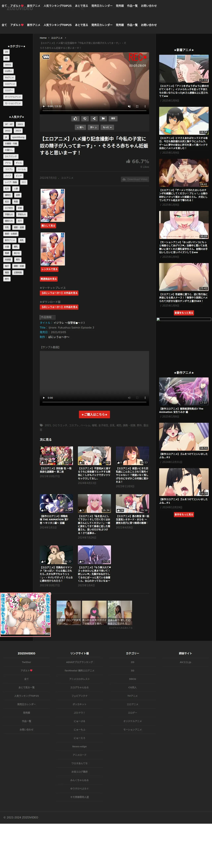Open ADULTブログランキング footer link
This screenshot has height=868, width=212.
click(79, 662)
